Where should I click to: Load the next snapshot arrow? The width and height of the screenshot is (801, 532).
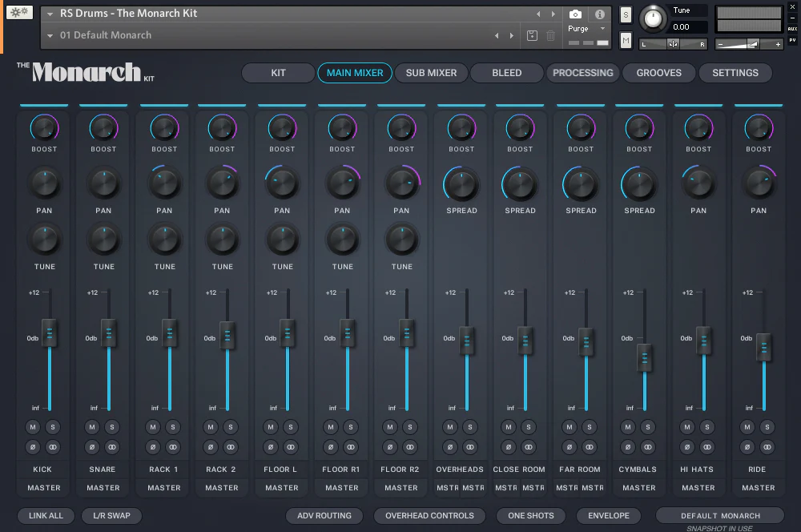coord(511,35)
